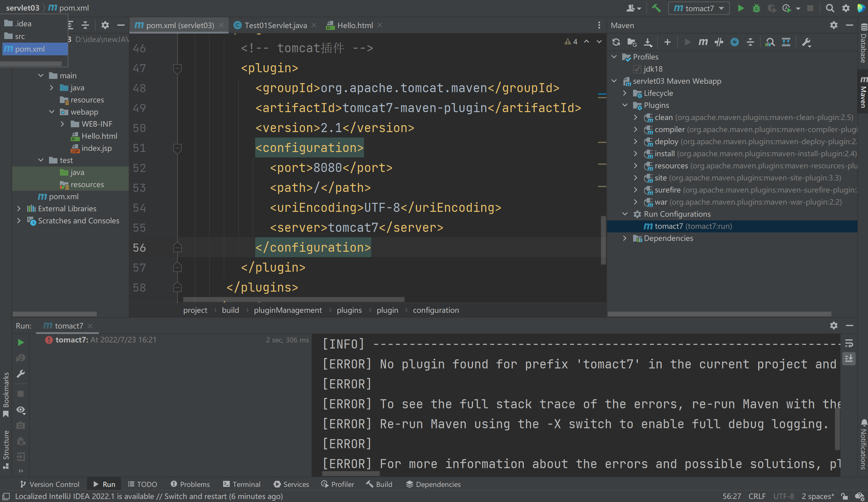Screen dimensions: 868x502
Task: Expand WEB-INF folder
Action: (x=62, y=124)
